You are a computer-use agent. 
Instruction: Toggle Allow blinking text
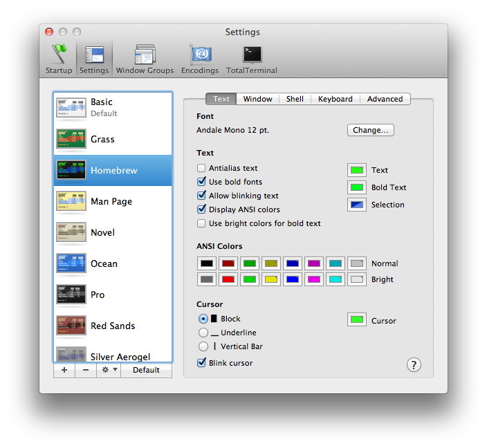click(x=201, y=195)
